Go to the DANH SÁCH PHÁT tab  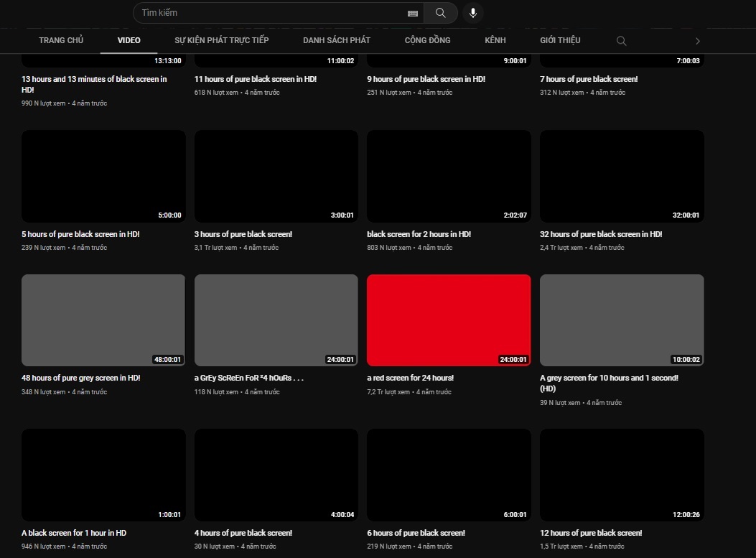337,40
